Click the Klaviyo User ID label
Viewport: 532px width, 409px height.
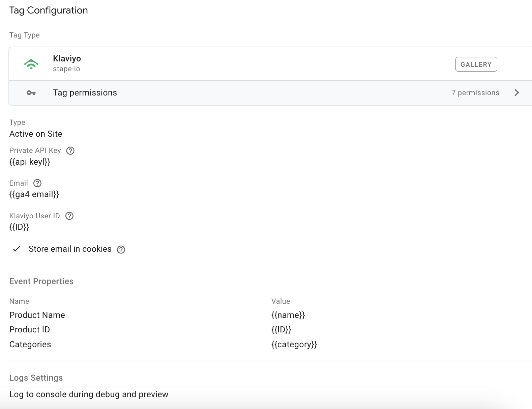tap(34, 216)
